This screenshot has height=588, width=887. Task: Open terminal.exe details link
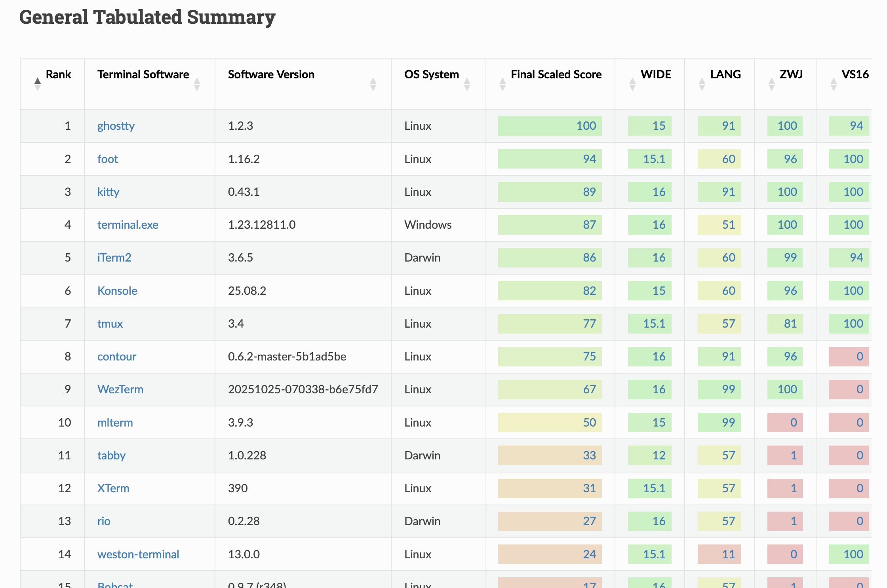(x=128, y=225)
